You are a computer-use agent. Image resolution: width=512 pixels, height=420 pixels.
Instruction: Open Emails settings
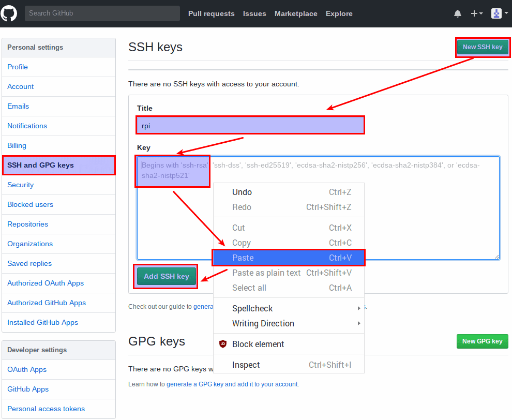pos(59,106)
